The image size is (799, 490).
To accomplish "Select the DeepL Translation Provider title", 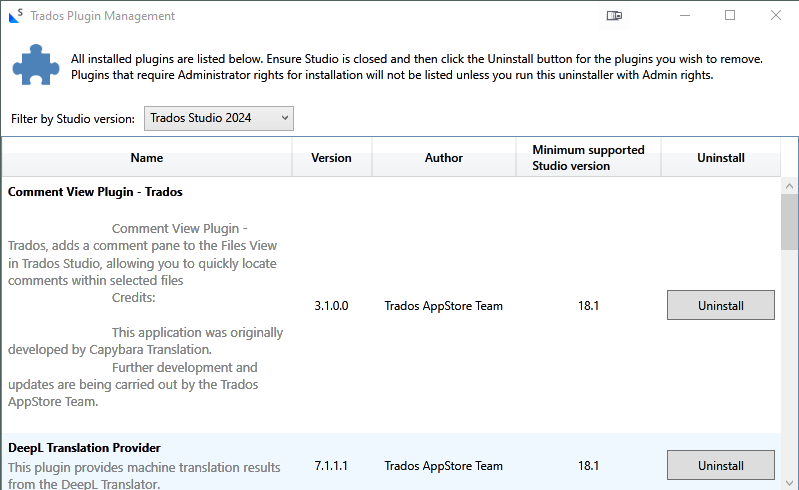I will click(84, 448).
